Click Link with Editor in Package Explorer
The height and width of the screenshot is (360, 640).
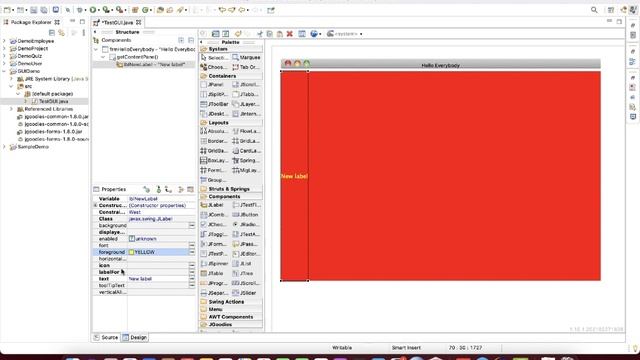click(61, 33)
